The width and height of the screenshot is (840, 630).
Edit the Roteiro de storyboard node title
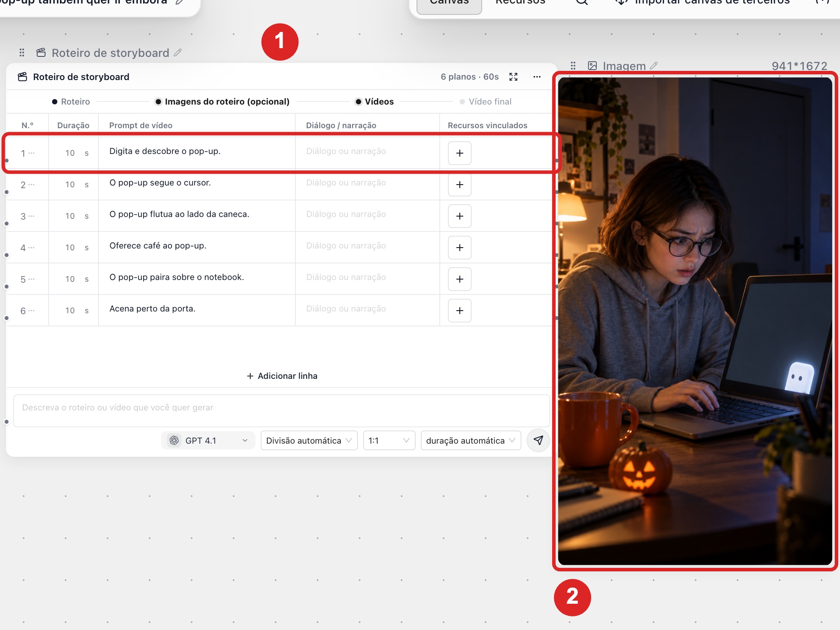178,53
